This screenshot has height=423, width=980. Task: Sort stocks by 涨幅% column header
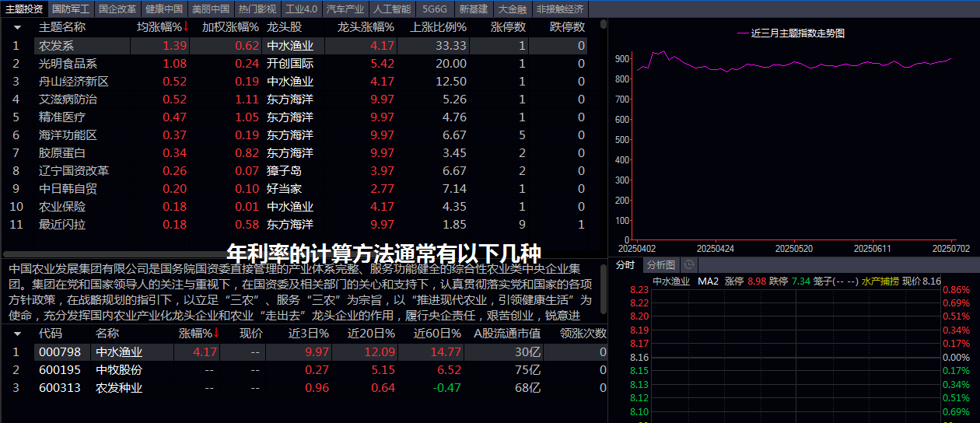tap(199, 334)
